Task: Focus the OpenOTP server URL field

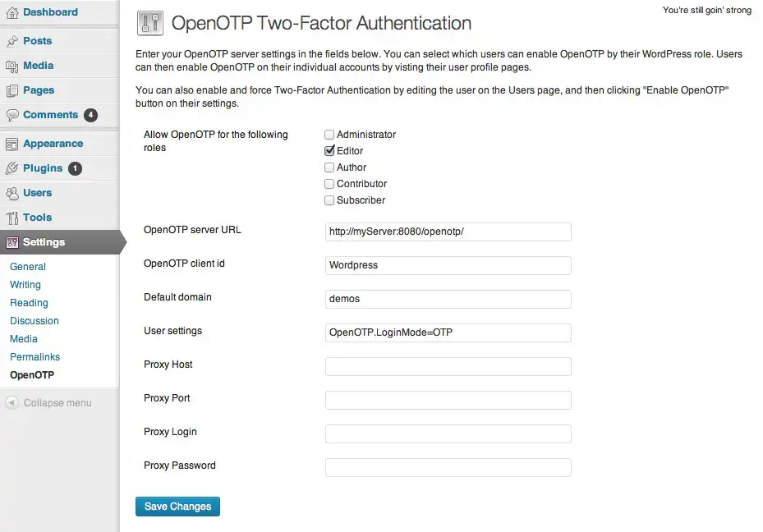Action: click(x=448, y=232)
